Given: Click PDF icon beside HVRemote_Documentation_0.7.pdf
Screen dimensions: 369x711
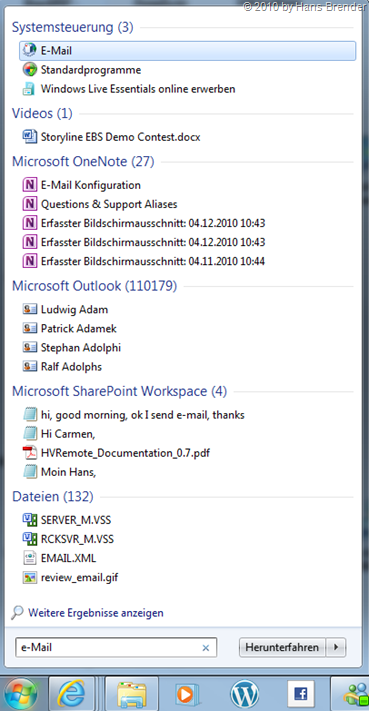Looking at the screenshot, I should [x=29, y=453].
